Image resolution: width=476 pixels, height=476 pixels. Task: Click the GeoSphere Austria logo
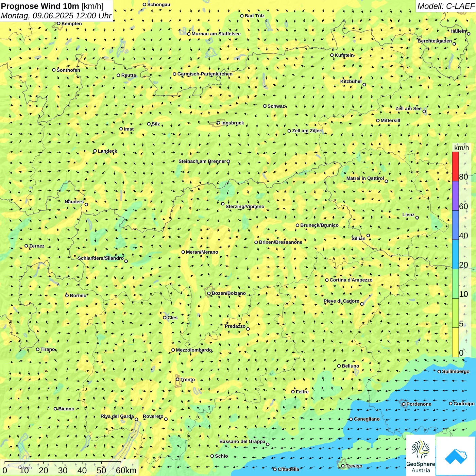(x=421, y=455)
